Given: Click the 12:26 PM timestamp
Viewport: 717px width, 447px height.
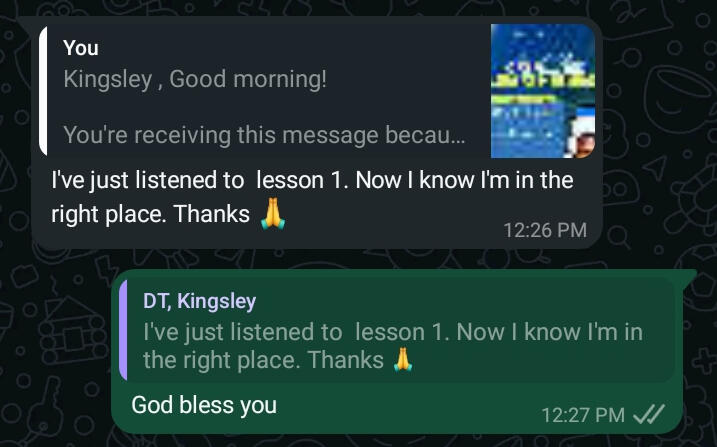Looking at the screenshot, I should (x=545, y=230).
